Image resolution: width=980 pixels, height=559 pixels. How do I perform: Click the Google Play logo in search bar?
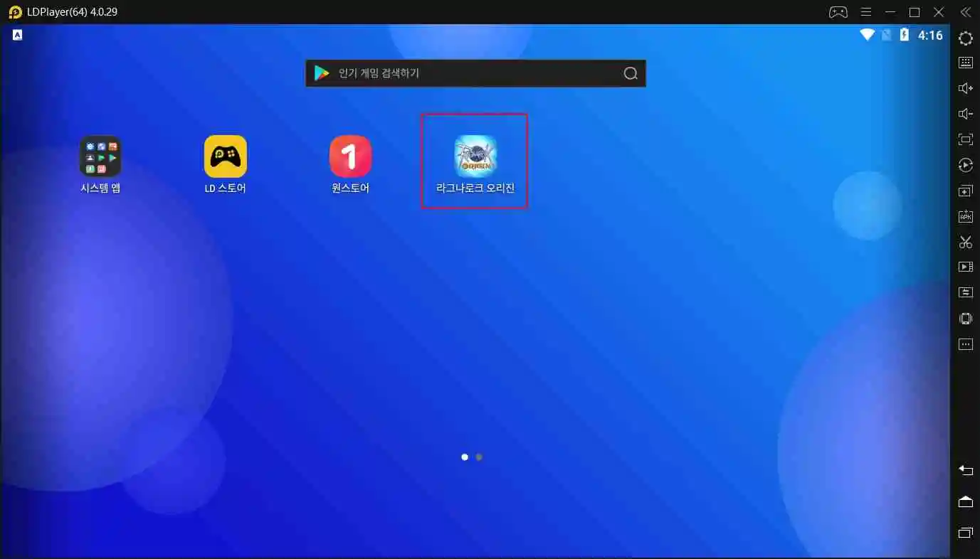(322, 73)
